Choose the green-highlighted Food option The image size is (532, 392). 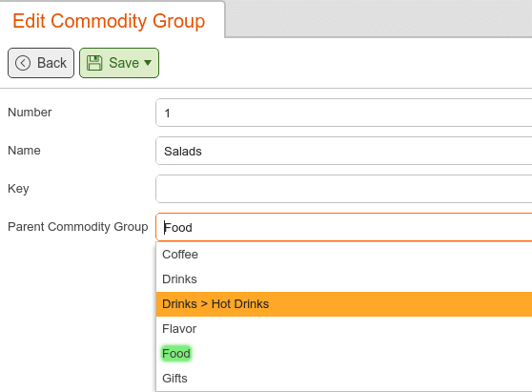pyautogui.click(x=176, y=353)
